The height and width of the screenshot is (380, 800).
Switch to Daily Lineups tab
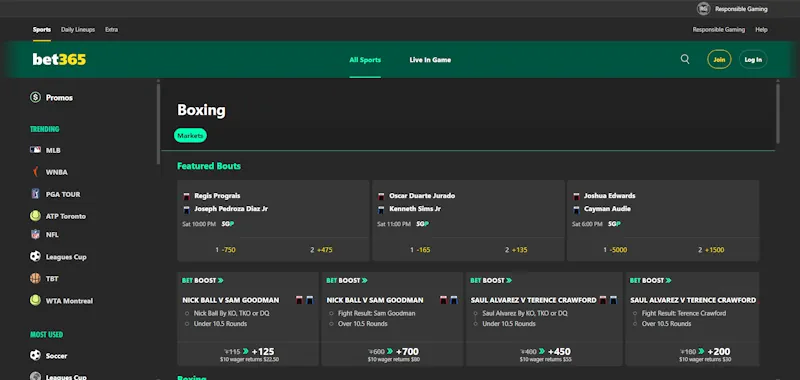(x=78, y=30)
